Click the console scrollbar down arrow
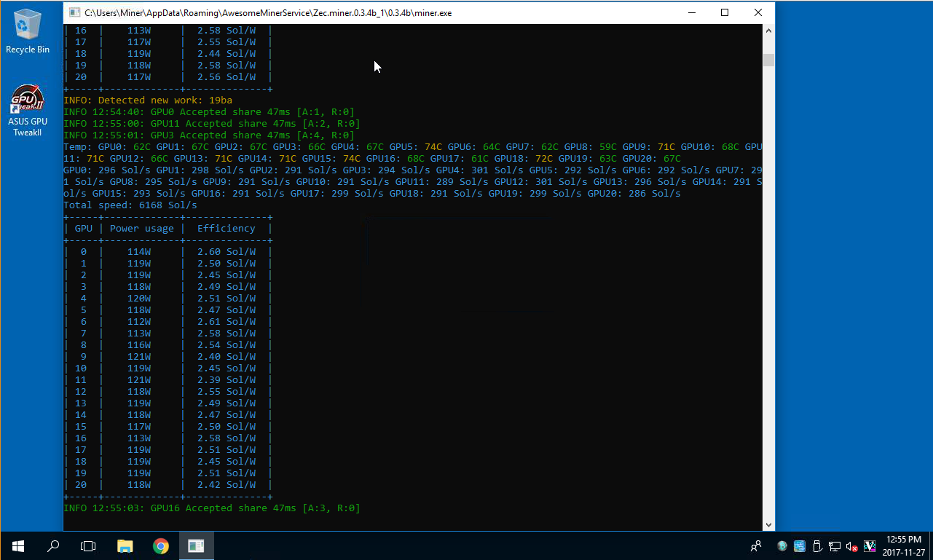 pyautogui.click(x=768, y=524)
